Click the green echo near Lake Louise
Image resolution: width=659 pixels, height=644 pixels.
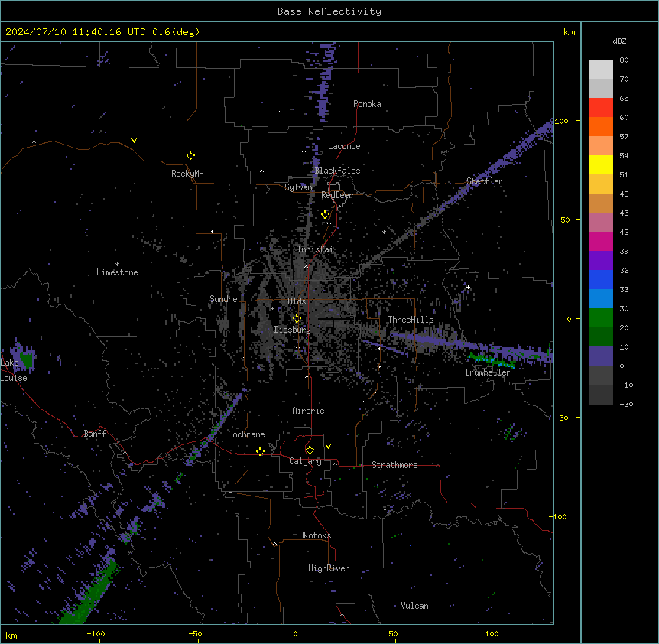pyautogui.click(x=27, y=361)
